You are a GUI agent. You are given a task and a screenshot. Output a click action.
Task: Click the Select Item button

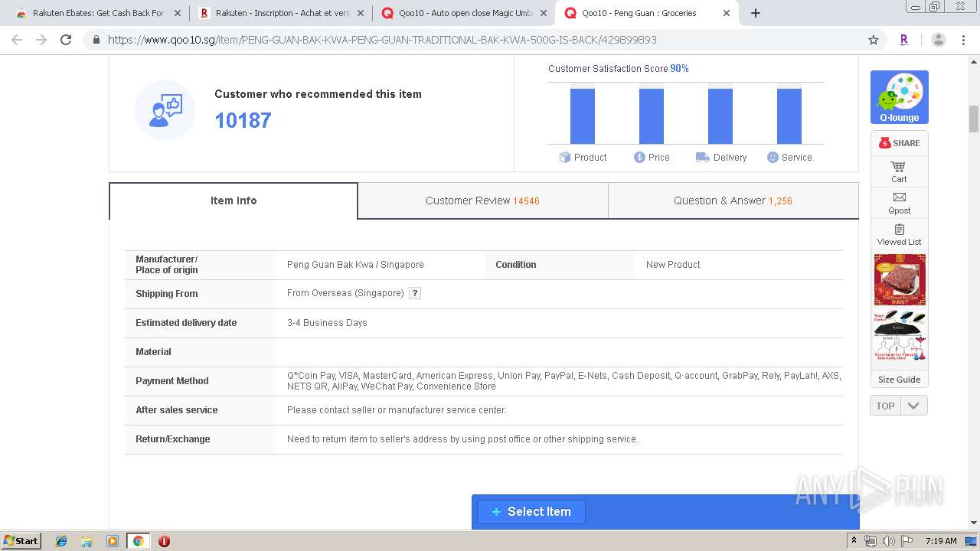(531, 511)
